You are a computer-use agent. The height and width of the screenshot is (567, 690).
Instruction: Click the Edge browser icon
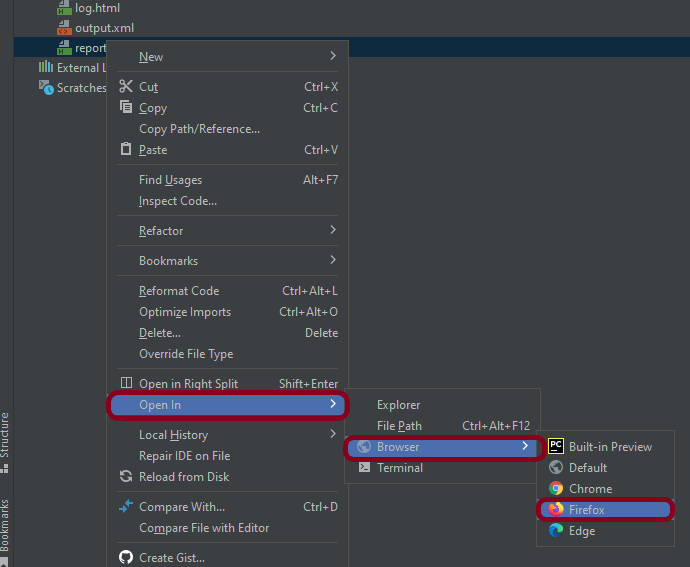556,531
